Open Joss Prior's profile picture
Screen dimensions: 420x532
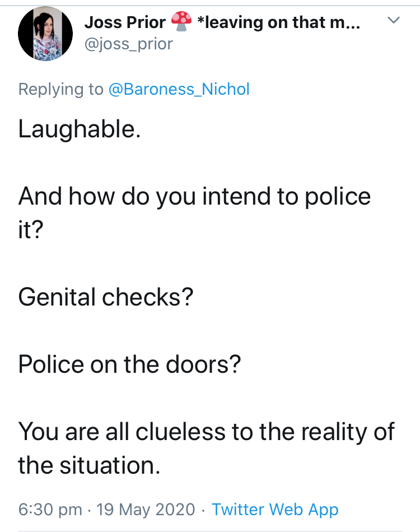click(x=46, y=34)
